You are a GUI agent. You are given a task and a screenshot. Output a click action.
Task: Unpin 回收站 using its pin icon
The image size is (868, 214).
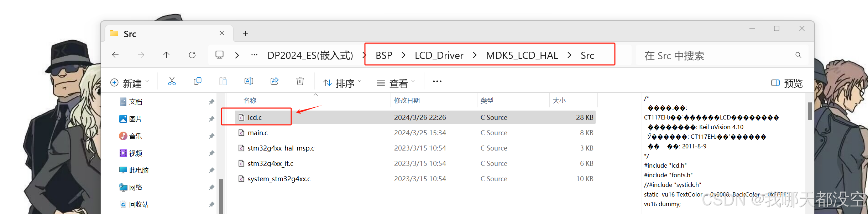pos(211,205)
